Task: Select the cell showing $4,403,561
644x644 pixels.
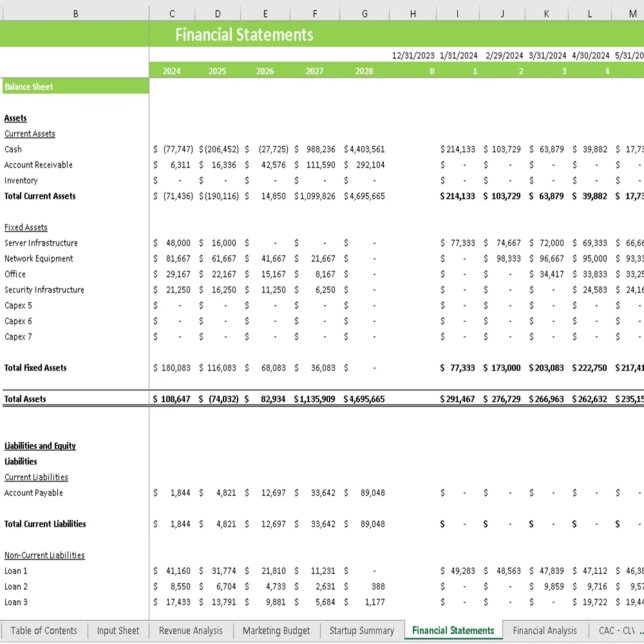Action: 365,149
